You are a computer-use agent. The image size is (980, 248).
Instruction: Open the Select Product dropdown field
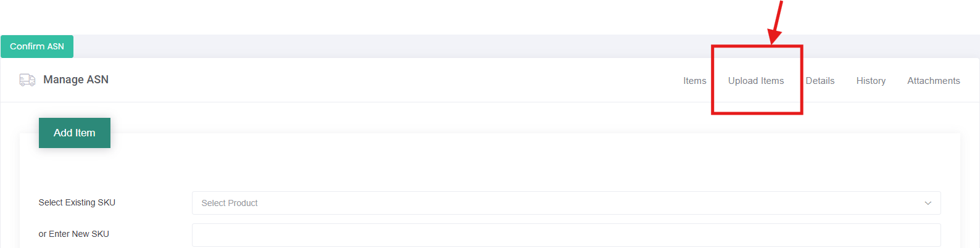click(555, 203)
